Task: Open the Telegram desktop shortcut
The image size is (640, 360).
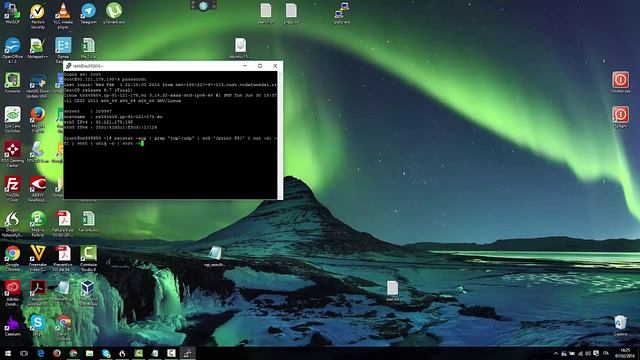Action: pos(88,13)
